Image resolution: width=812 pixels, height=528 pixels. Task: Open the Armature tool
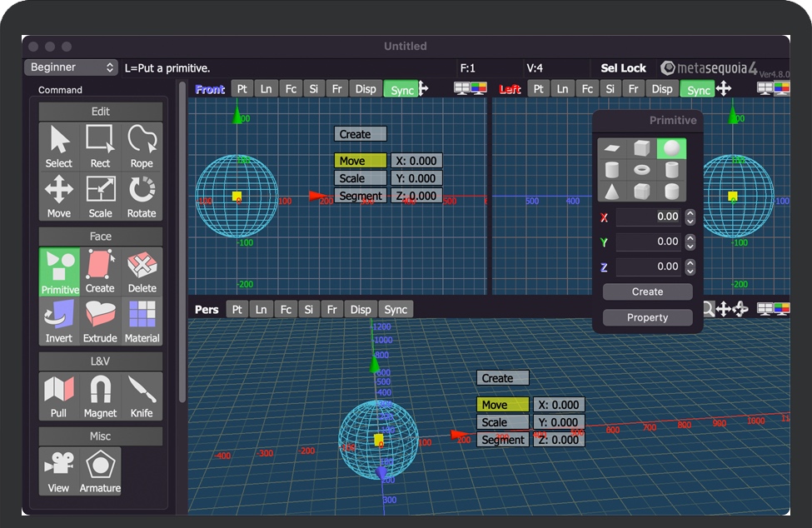[x=100, y=471]
